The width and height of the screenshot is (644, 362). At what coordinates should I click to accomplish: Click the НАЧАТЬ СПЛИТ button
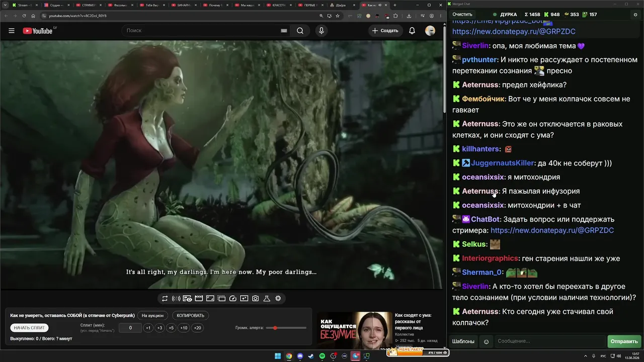click(x=30, y=328)
